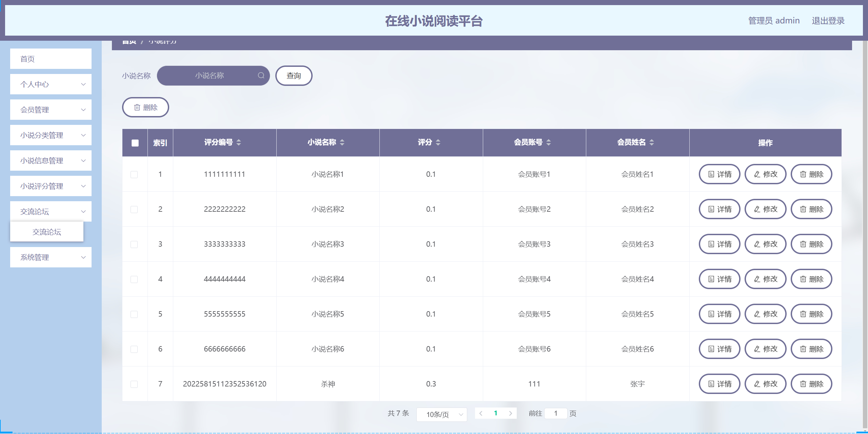
Task: Click 退出登录 link
Action: coord(828,21)
